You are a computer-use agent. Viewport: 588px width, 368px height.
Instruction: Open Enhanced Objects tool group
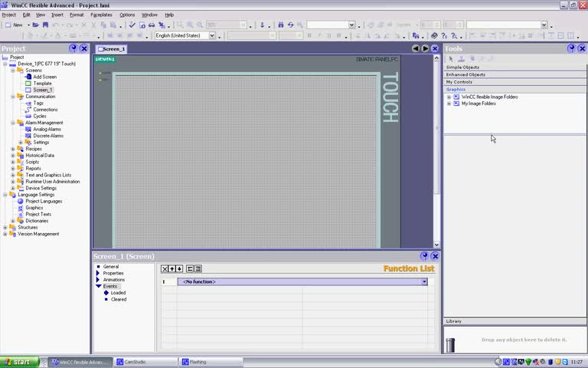tap(515, 74)
